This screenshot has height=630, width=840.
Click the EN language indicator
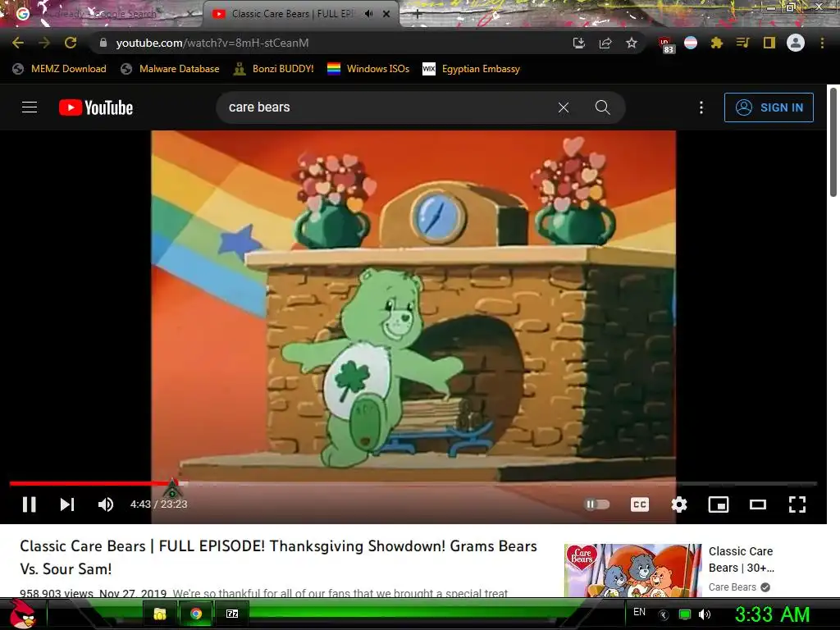coord(639,612)
